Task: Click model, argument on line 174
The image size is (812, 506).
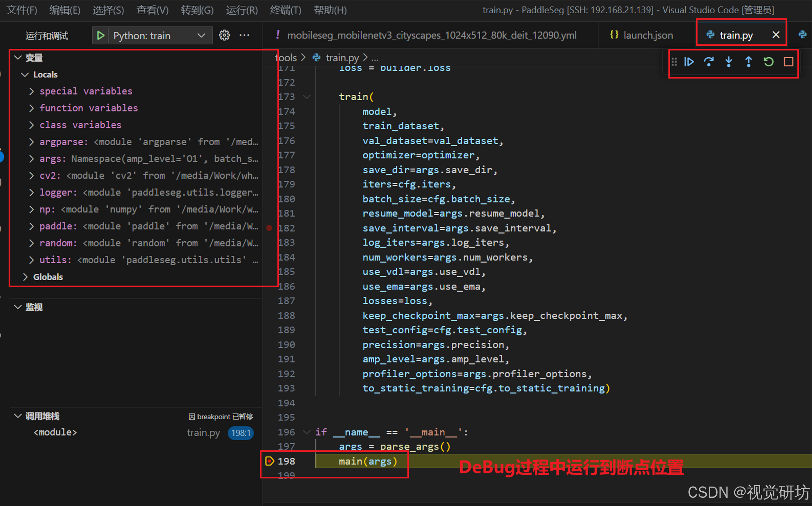Action: 379,111
